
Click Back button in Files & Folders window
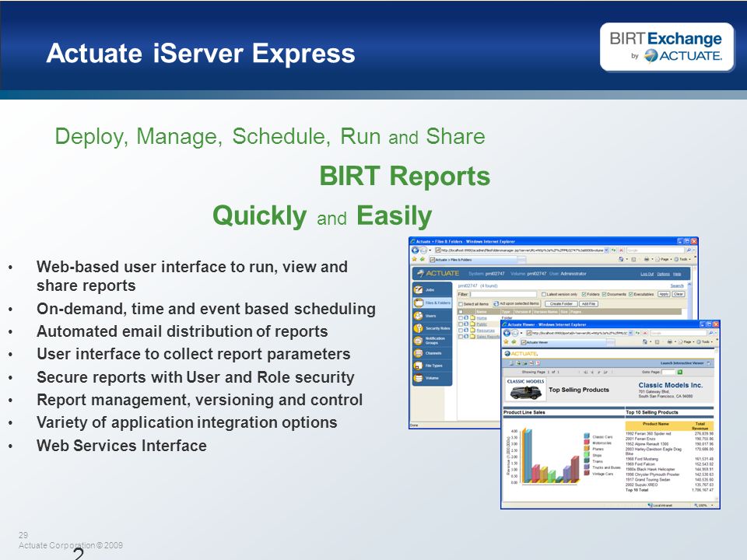415,250
